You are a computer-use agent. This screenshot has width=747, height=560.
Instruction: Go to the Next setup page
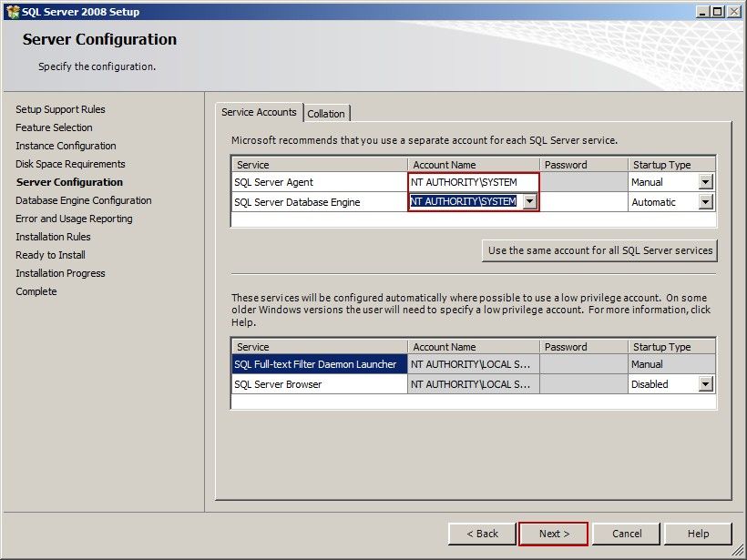554,534
